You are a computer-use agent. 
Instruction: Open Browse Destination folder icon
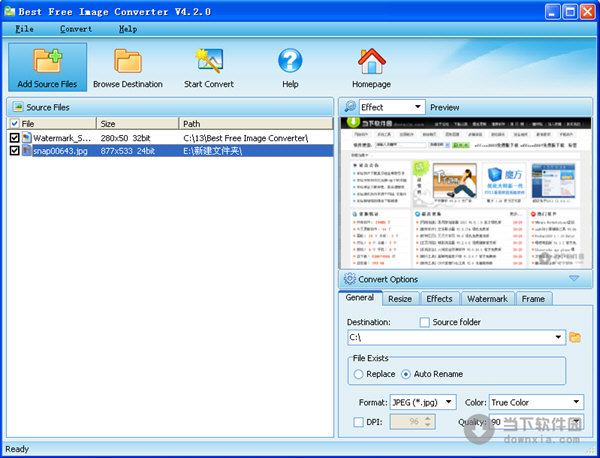pos(128,60)
